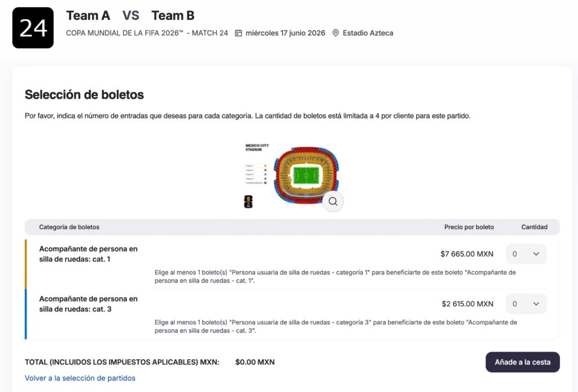Open quantity dropdown for companion cat. 1
The width and height of the screenshot is (578, 392).
pos(526,254)
